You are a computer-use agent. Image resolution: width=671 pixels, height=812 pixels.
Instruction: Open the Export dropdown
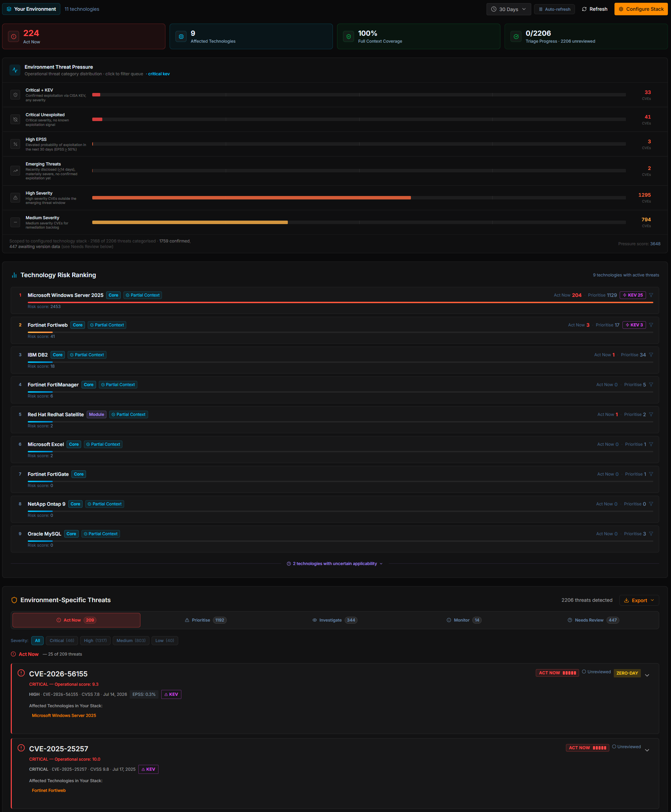point(639,600)
